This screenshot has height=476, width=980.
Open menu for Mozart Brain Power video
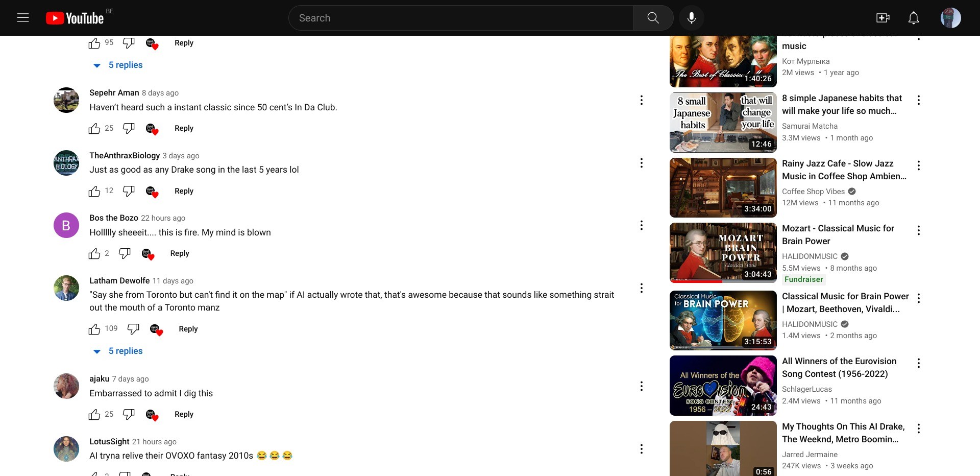click(x=918, y=230)
